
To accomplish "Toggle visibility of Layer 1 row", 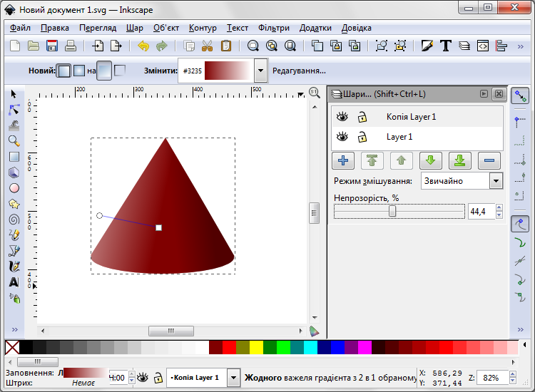I will tap(342, 137).
